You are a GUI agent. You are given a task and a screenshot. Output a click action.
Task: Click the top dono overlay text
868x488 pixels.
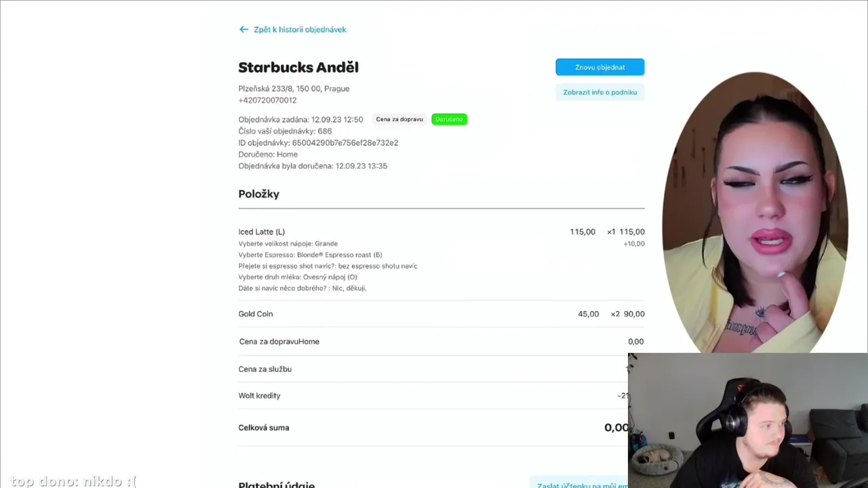[73, 481]
